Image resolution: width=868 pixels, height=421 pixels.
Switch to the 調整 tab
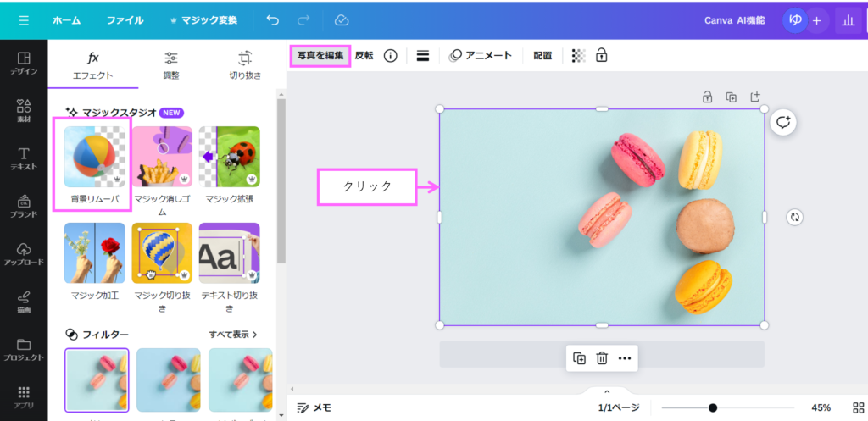point(171,65)
